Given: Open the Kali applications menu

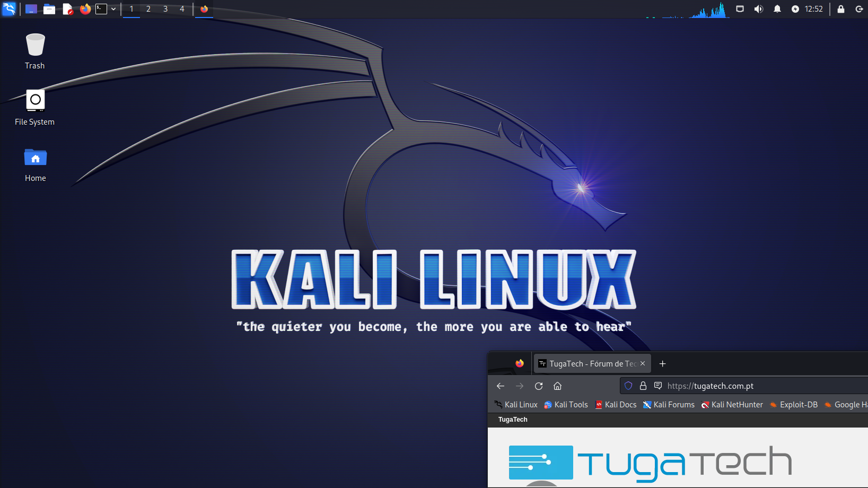Looking at the screenshot, I should [9, 8].
